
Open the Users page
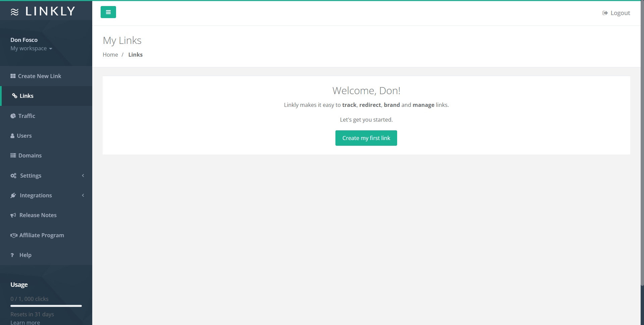(x=46, y=136)
